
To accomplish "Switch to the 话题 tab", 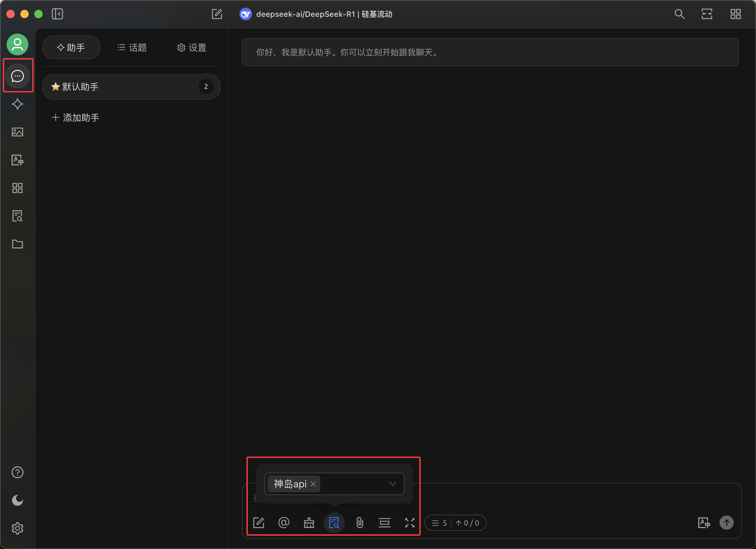I will coord(132,48).
